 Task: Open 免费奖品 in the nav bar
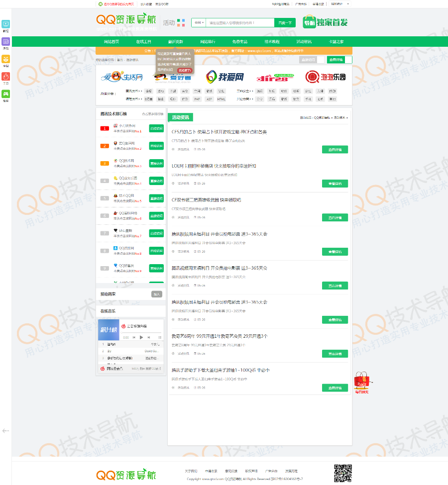[x=240, y=41]
